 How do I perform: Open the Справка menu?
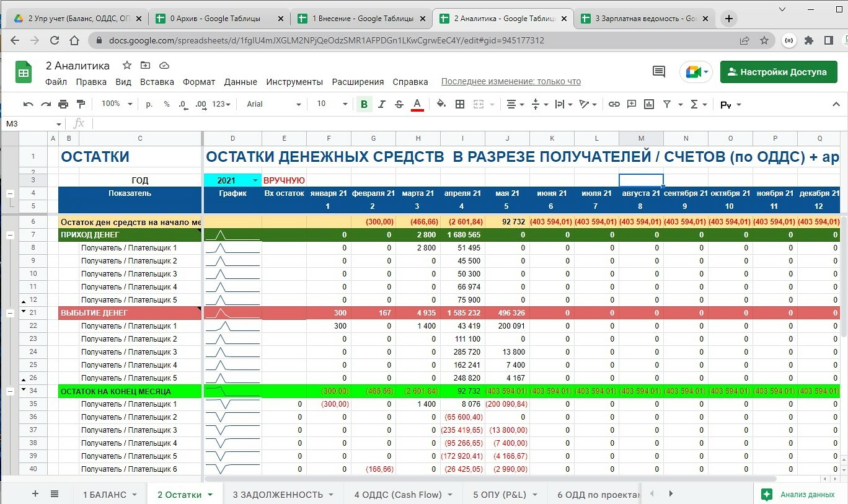[x=410, y=82]
